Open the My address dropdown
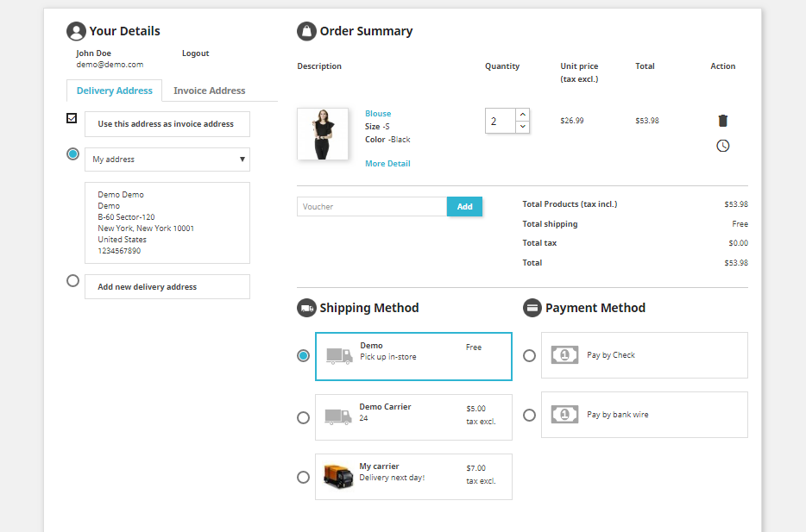The image size is (806, 532). 167,160
